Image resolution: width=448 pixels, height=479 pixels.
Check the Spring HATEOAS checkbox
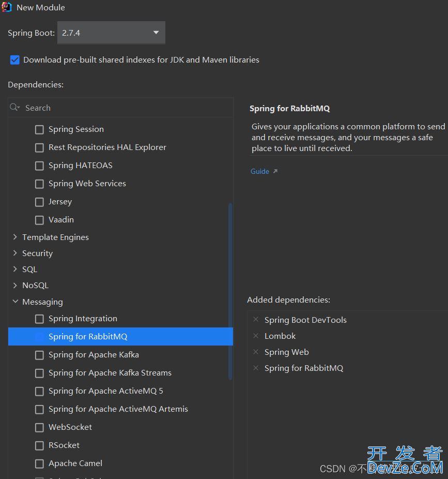(x=39, y=166)
